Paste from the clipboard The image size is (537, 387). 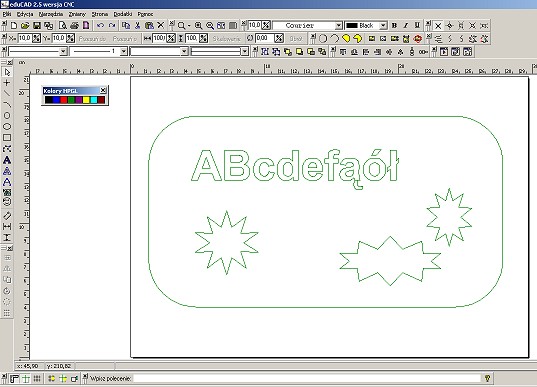coord(149,25)
